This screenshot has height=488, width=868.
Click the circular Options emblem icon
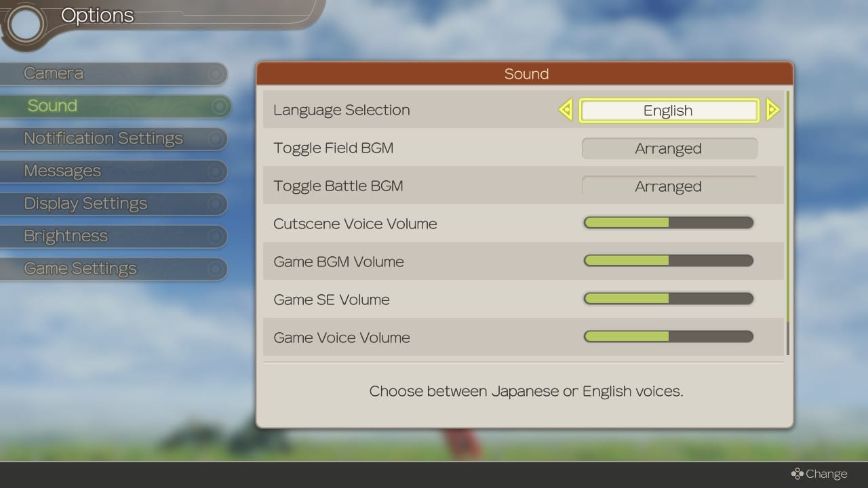[26, 24]
